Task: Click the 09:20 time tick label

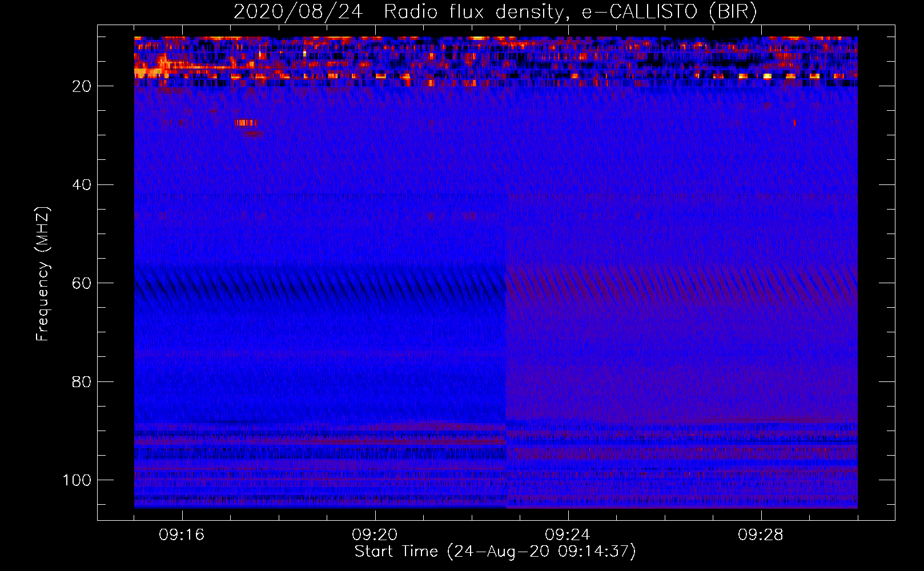Action: [x=375, y=535]
